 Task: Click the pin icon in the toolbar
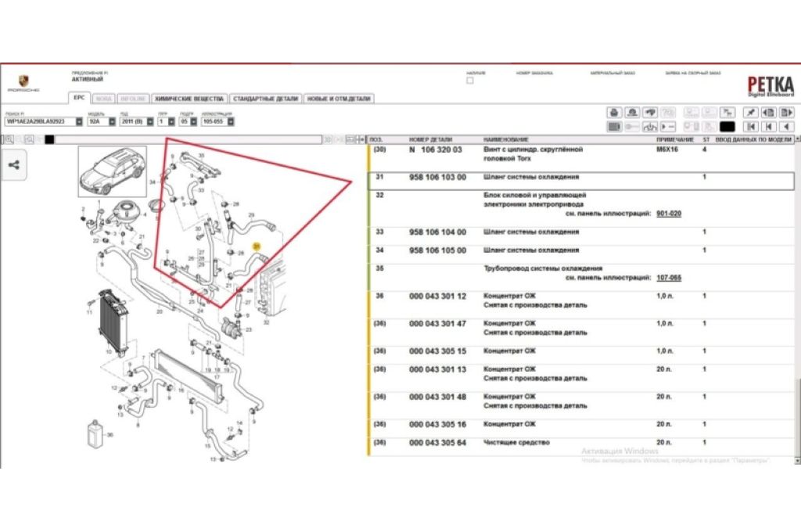[x=750, y=113]
